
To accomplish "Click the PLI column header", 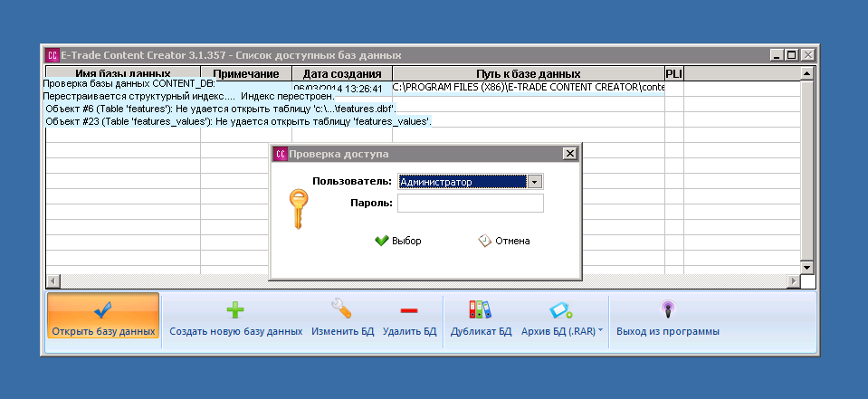I will click(x=674, y=73).
